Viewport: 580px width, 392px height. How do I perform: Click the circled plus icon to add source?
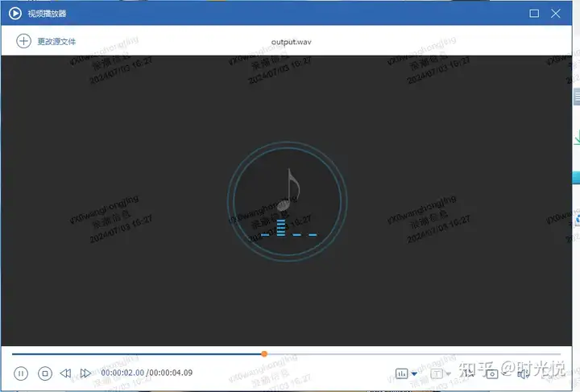[23, 41]
